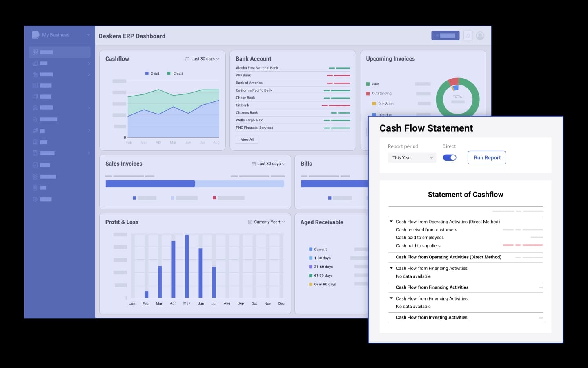Click the calendar icon in the Cashflow card
Screen dimensions: 588x368
187,59
